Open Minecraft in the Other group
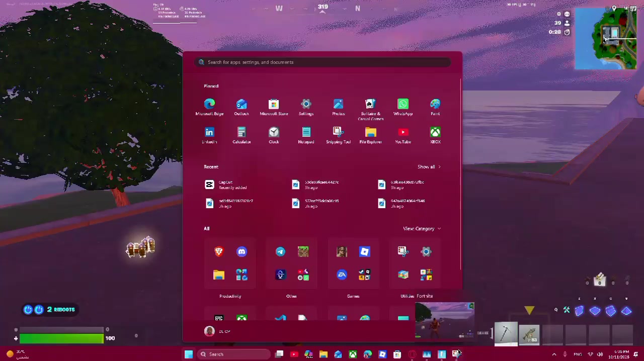The image size is (644, 361). point(303,251)
